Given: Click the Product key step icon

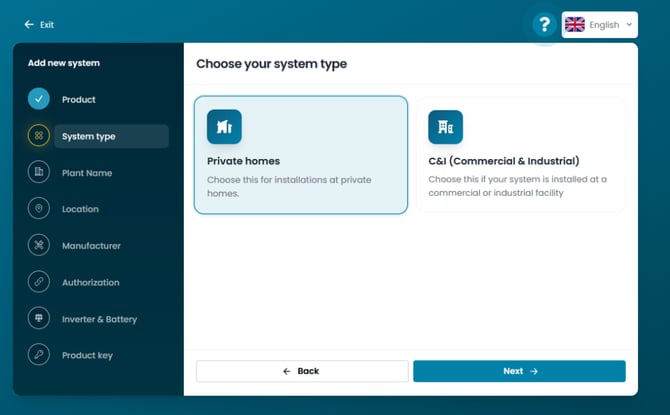Looking at the screenshot, I should click(x=39, y=354).
